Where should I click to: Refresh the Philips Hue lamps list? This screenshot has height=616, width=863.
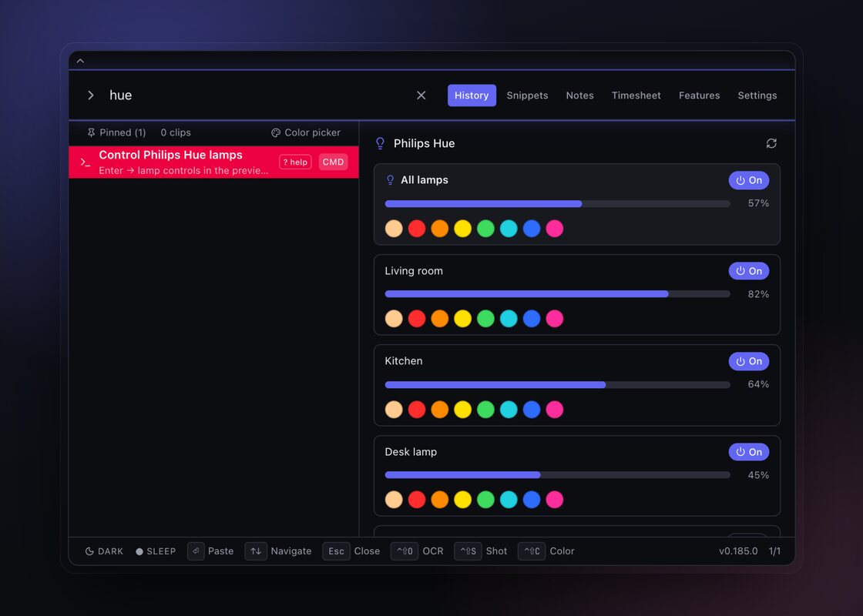coord(771,143)
